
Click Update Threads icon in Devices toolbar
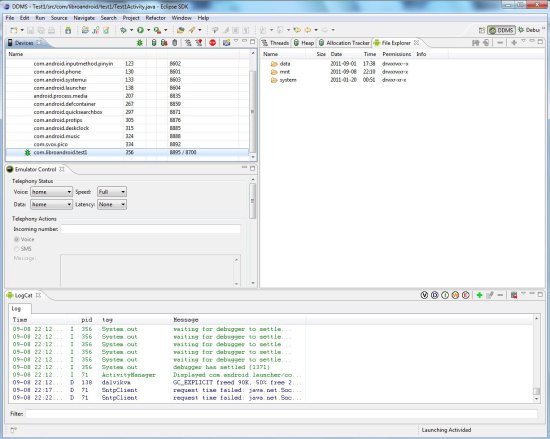pyautogui.click(x=188, y=43)
